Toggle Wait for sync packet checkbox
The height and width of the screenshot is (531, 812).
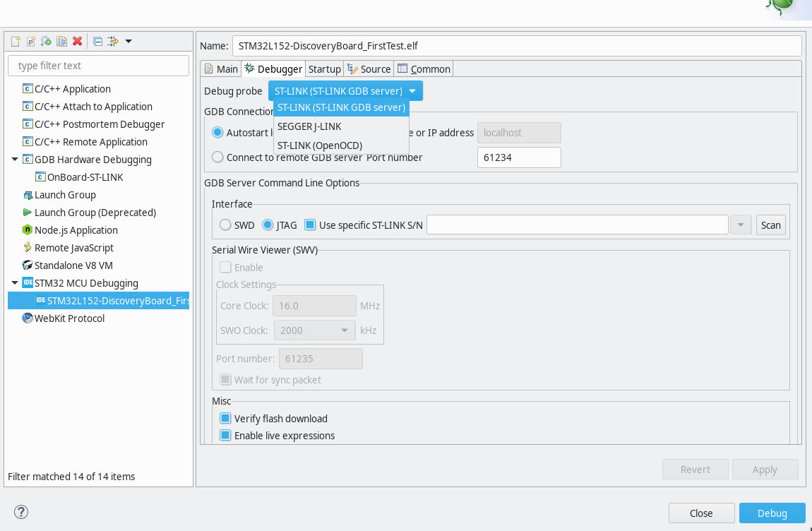[225, 380]
